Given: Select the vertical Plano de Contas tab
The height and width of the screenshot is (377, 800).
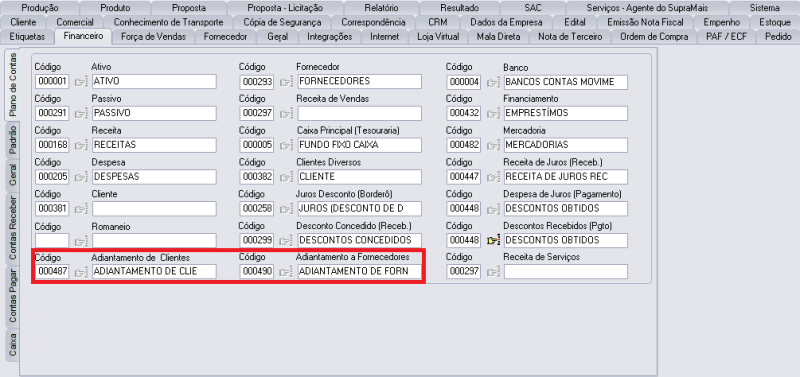Looking at the screenshot, I should tap(12, 85).
